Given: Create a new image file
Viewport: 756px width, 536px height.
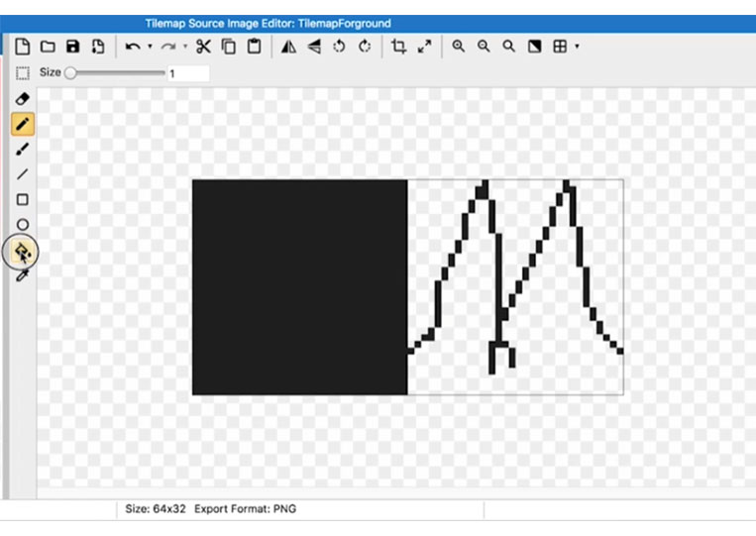Looking at the screenshot, I should (23, 47).
